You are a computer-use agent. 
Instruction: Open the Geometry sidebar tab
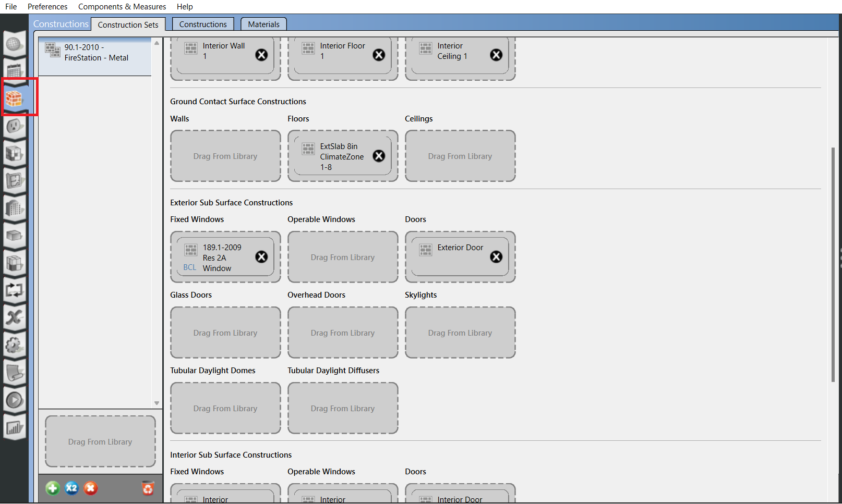15,181
